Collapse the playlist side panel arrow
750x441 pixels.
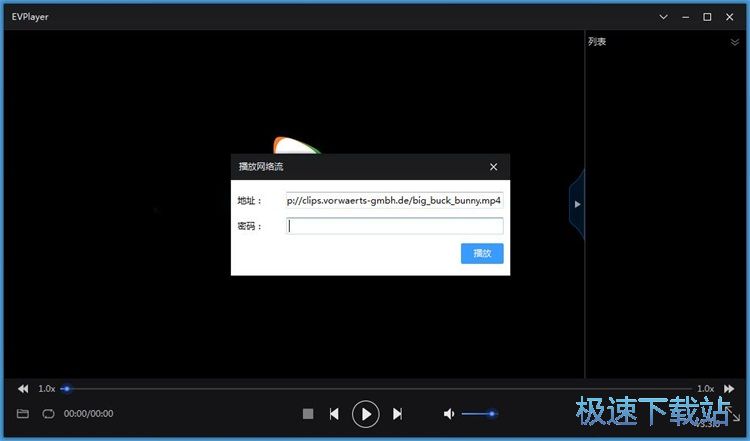click(x=577, y=204)
